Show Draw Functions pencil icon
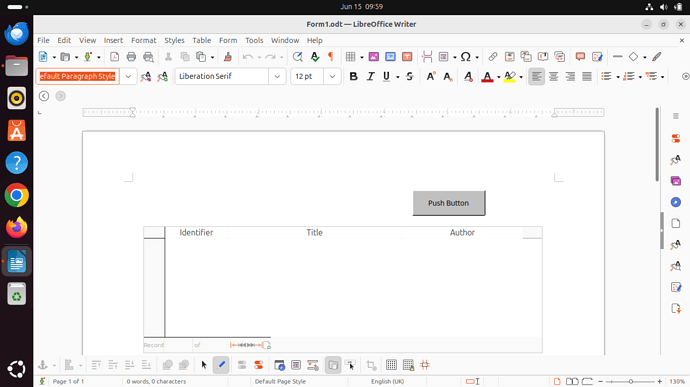 pos(657,57)
